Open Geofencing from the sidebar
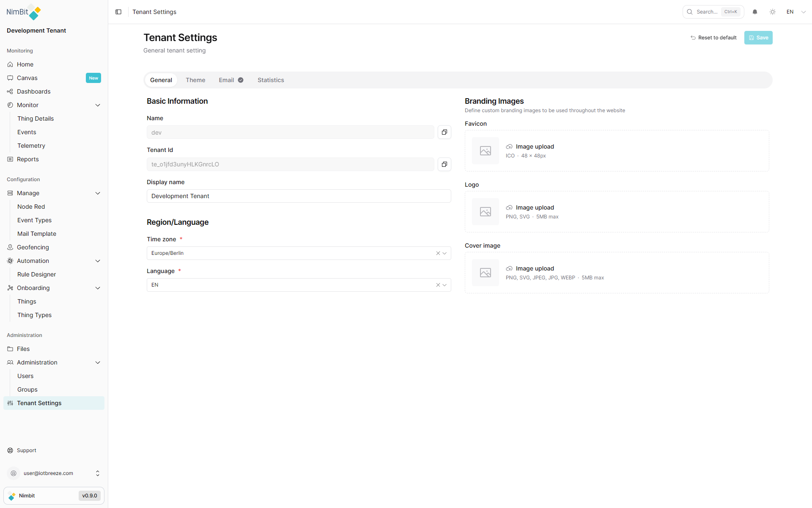This screenshot has height=508, width=812. [33, 247]
